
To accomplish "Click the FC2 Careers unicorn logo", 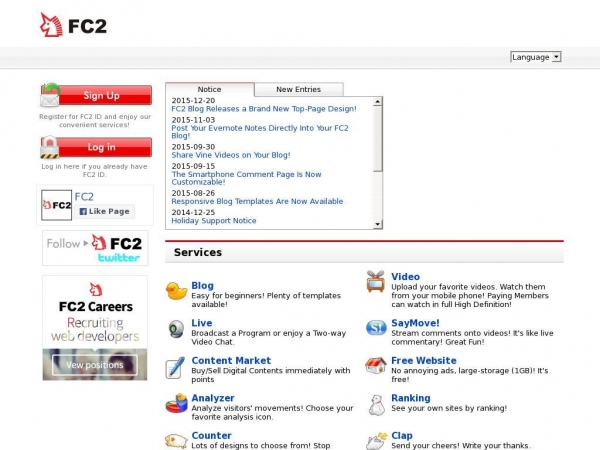I will [96, 289].
